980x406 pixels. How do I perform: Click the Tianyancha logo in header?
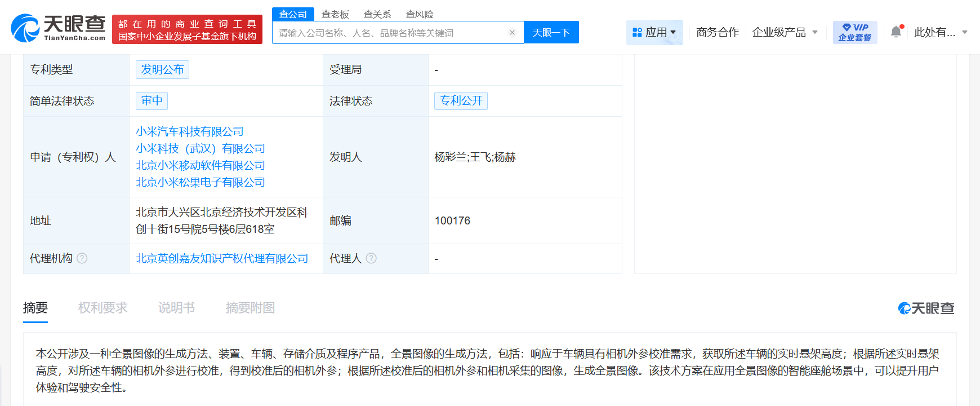[59, 28]
